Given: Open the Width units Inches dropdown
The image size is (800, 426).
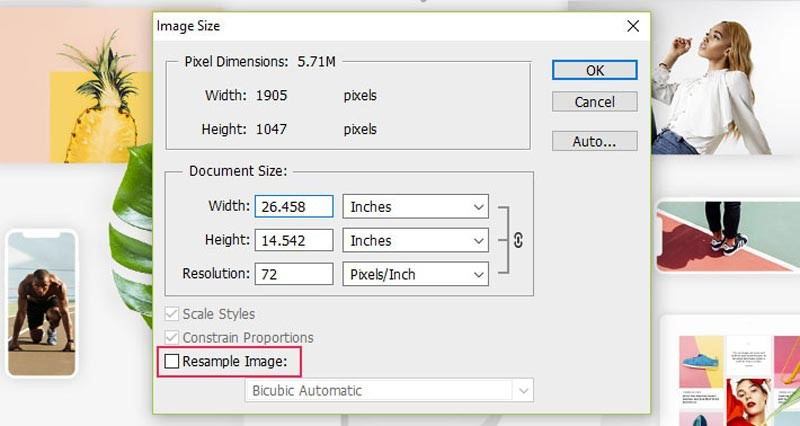Looking at the screenshot, I should (x=415, y=207).
